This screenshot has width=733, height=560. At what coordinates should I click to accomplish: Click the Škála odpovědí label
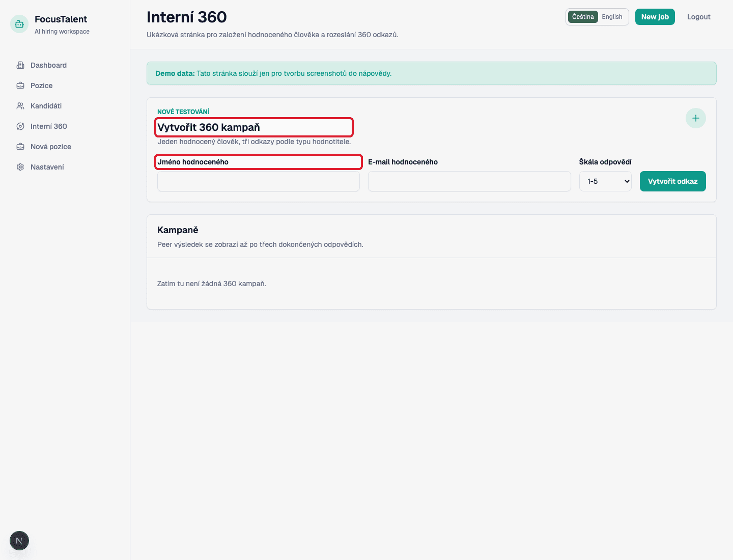605,162
